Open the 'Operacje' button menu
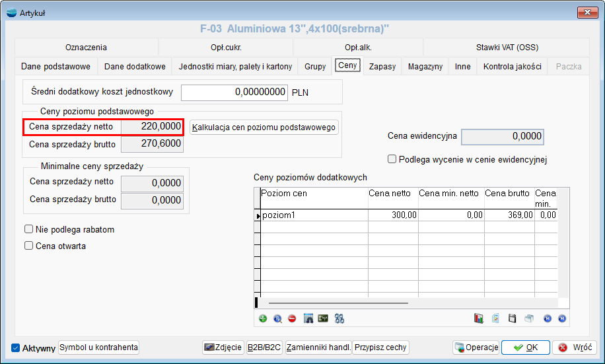 point(476,347)
